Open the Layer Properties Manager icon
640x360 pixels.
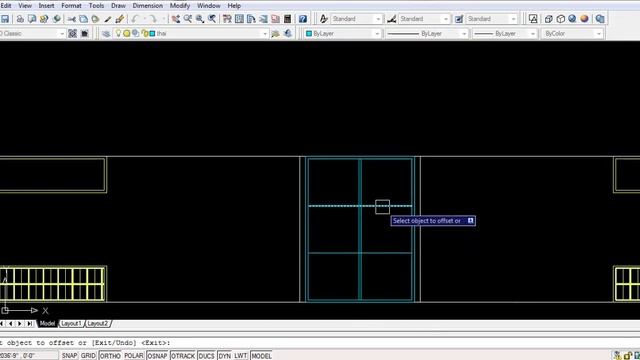[106, 33]
